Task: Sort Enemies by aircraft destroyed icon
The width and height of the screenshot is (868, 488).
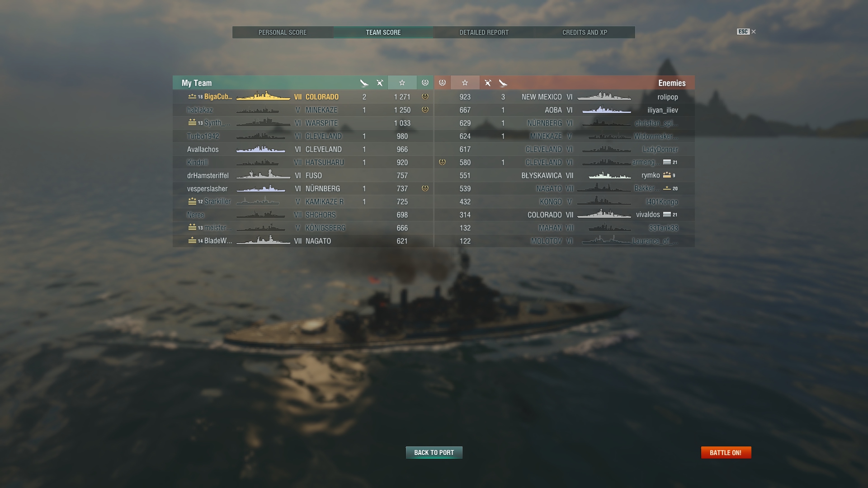Action: (x=488, y=83)
